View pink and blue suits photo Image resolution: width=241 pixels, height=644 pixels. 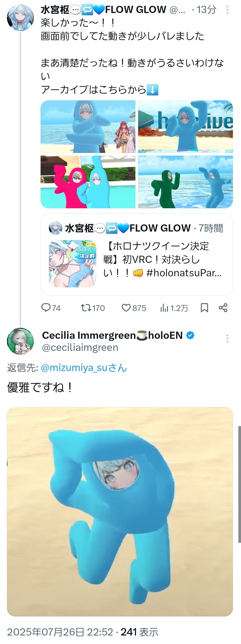click(x=88, y=182)
